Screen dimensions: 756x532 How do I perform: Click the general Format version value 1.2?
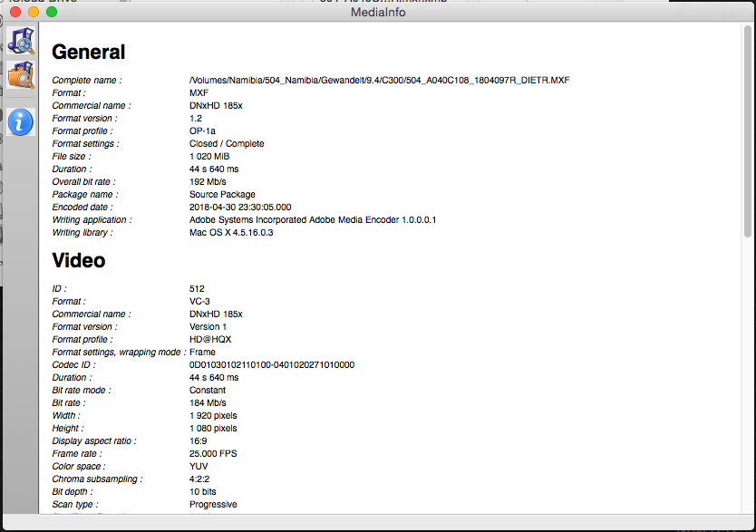tap(195, 118)
